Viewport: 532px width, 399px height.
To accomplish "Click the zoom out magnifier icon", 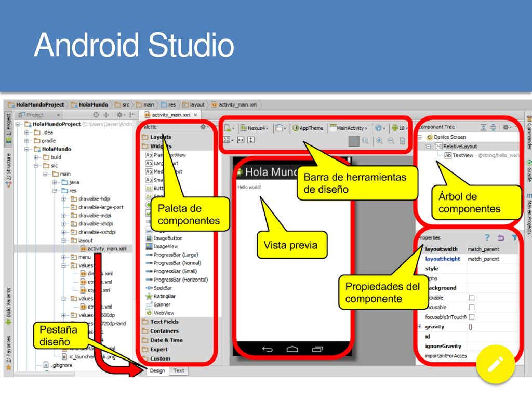I will pos(391,141).
